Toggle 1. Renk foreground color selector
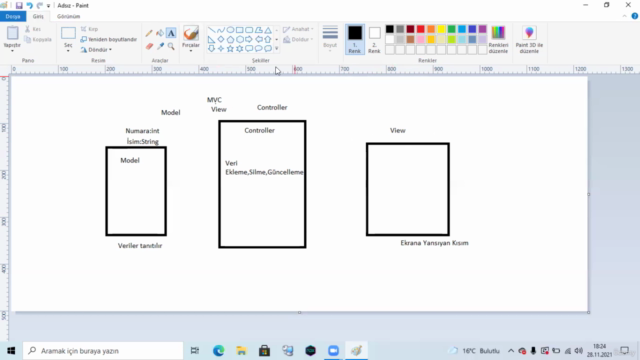This screenshot has height=360, width=640. tap(355, 40)
